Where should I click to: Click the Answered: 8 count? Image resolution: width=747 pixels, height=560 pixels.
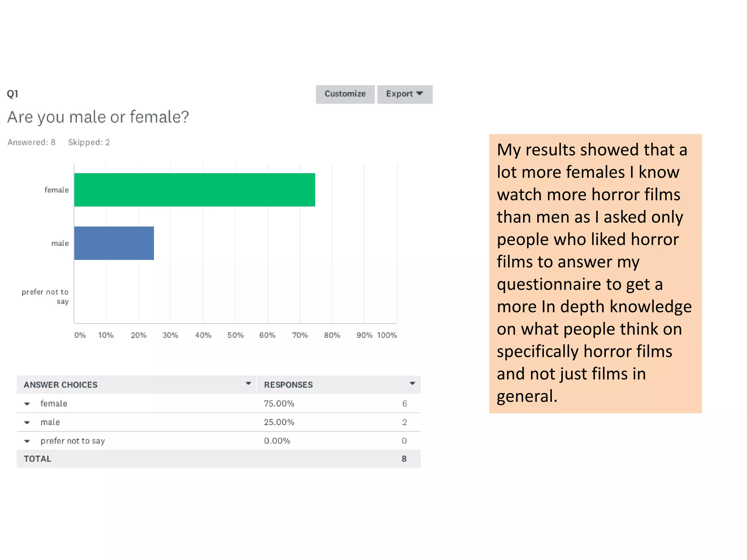[32, 142]
